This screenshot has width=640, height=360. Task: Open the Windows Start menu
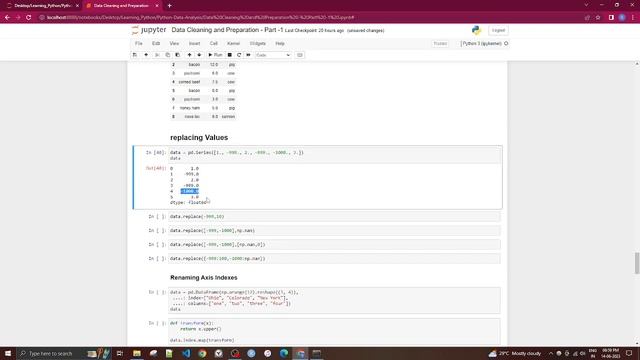(x=8, y=353)
